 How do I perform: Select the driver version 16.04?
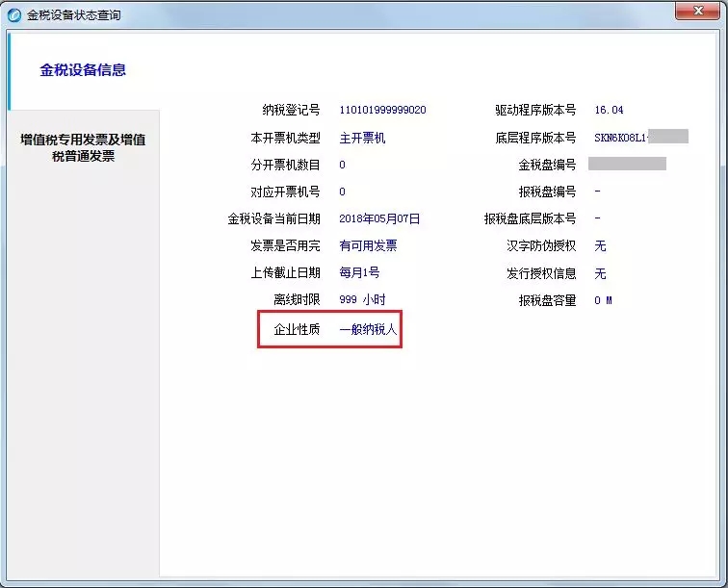pos(609,110)
